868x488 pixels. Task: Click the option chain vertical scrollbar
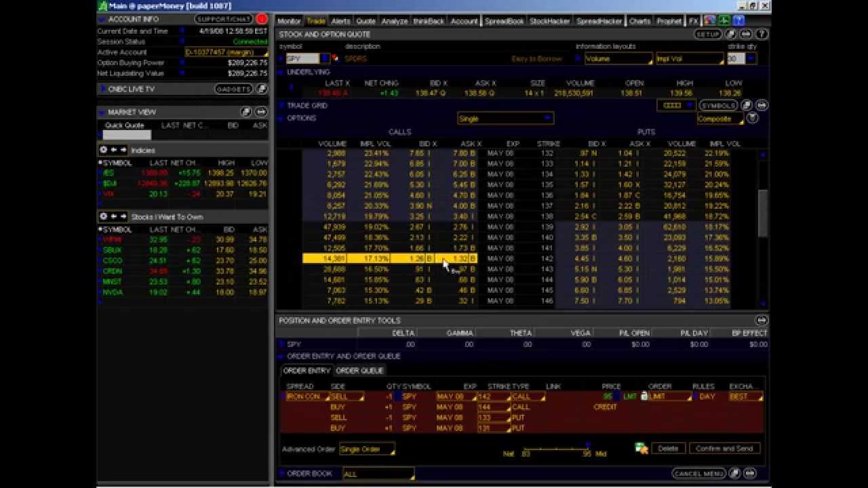(x=763, y=213)
